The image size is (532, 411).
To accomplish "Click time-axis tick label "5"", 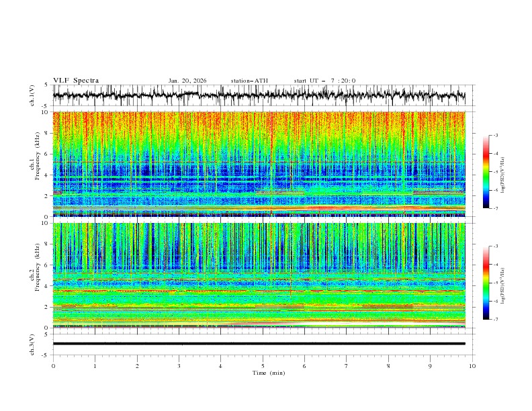I will [263, 366].
